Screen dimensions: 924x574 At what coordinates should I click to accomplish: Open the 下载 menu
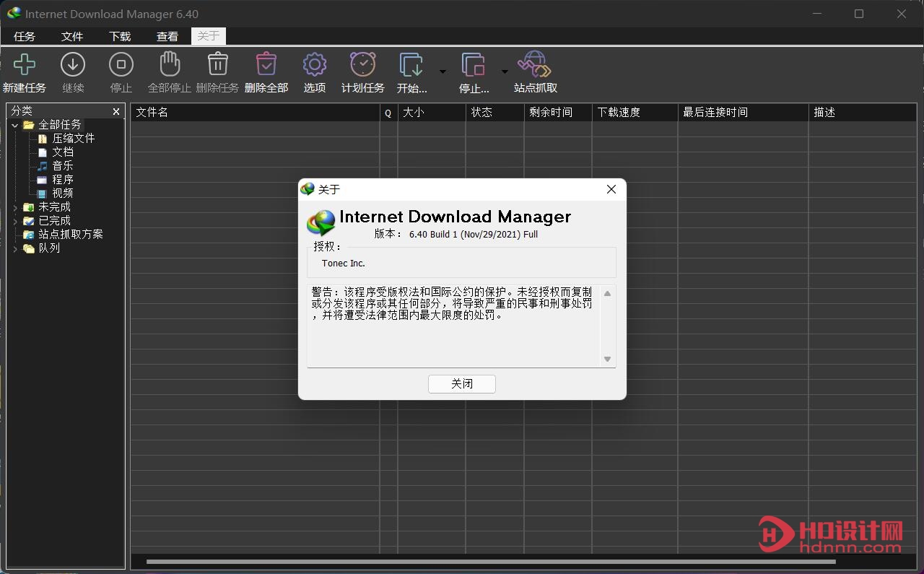coord(120,36)
